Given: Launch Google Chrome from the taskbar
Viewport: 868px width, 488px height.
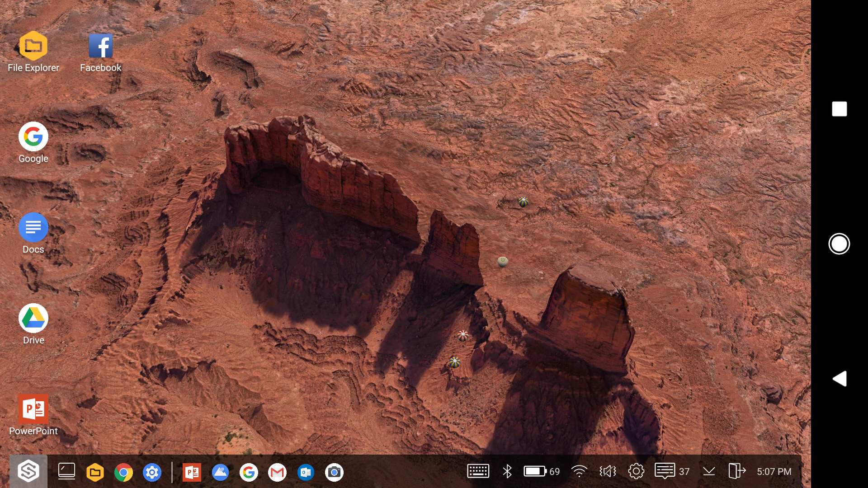Looking at the screenshot, I should 123,472.
